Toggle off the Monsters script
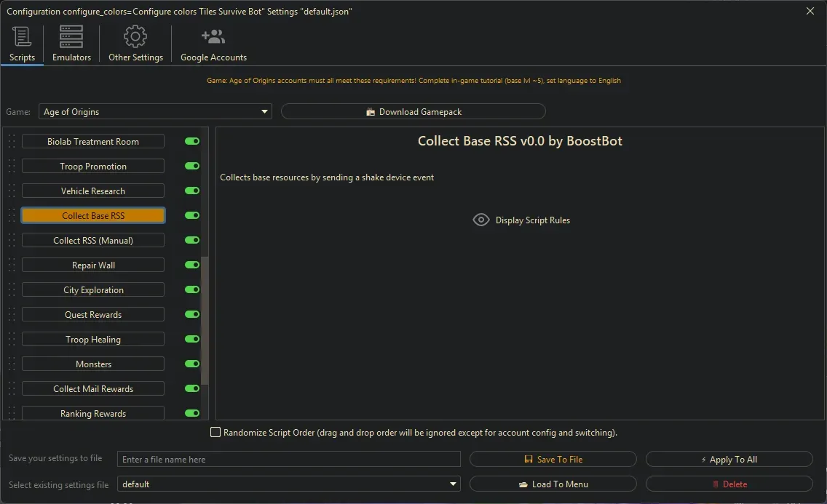The height and width of the screenshot is (504, 827). tap(191, 364)
